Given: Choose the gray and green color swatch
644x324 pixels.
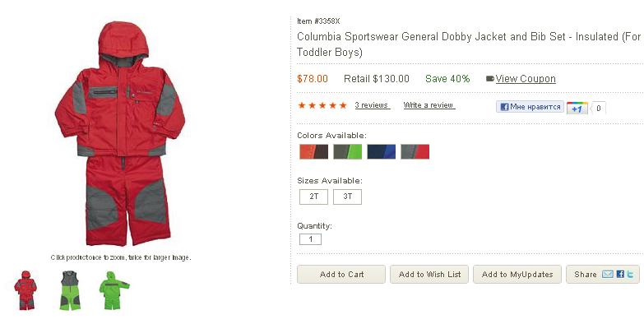Looking at the screenshot, I should coord(347,151).
